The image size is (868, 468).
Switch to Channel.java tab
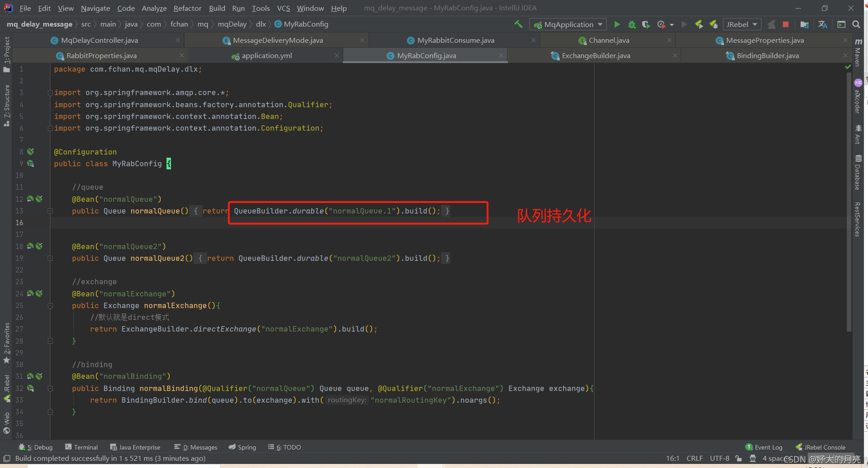[x=609, y=40]
